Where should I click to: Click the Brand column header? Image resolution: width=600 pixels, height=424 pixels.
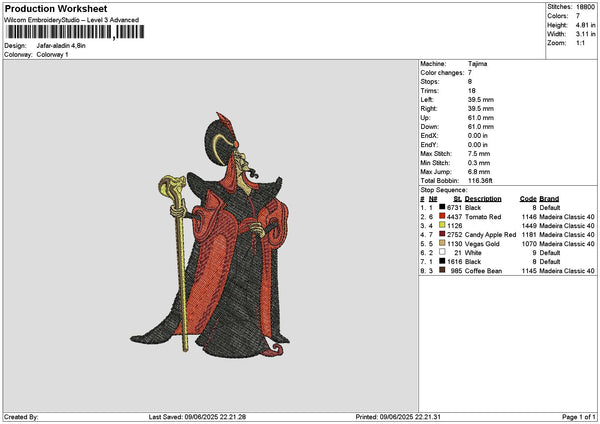[549, 199]
